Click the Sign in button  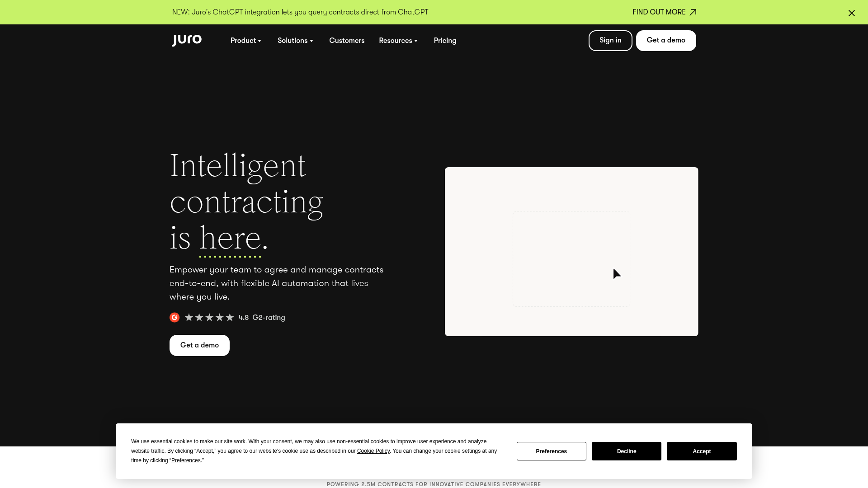610,40
